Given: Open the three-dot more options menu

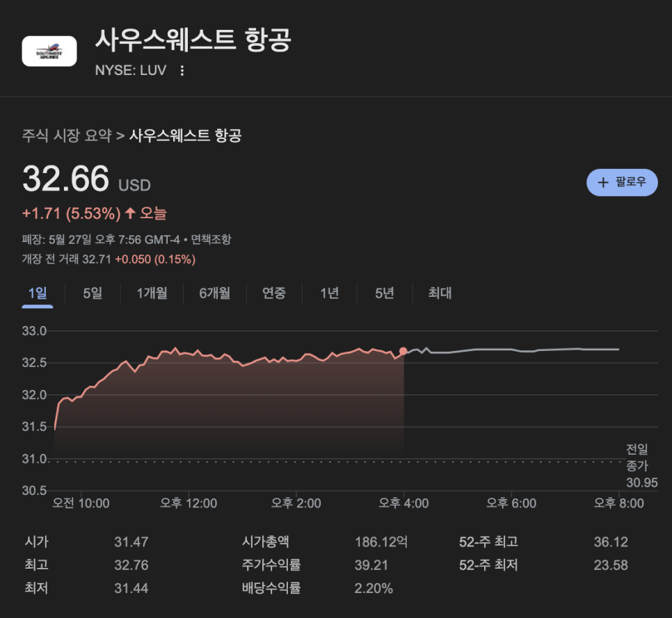Looking at the screenshot, I should point(182,71).
